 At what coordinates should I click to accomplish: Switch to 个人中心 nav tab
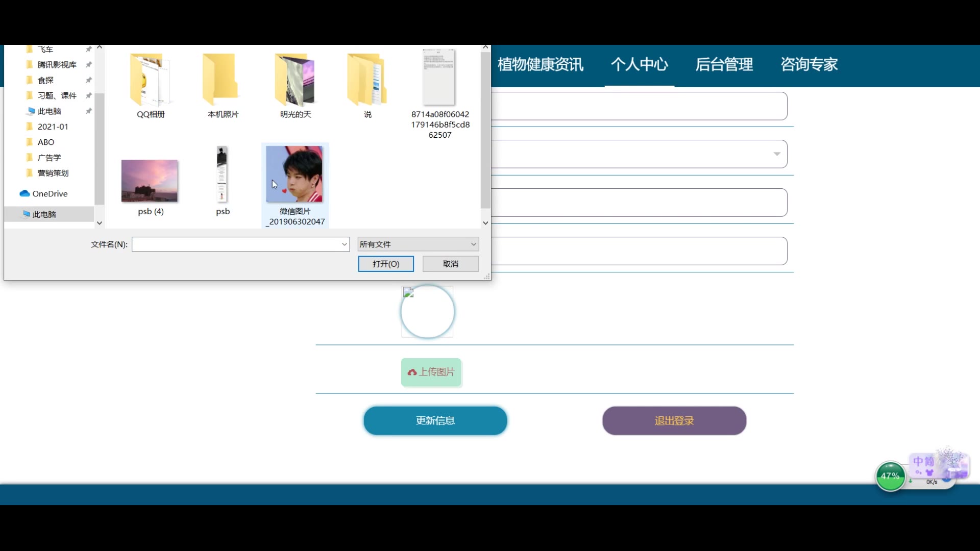coord(639,64)
